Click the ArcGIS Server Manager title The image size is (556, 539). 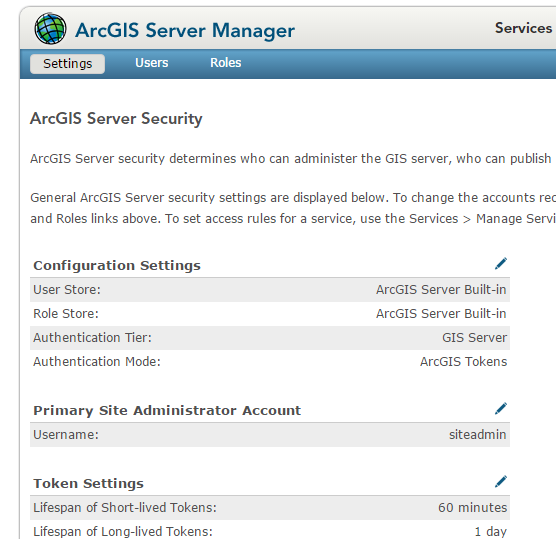(x=185, y=30)
